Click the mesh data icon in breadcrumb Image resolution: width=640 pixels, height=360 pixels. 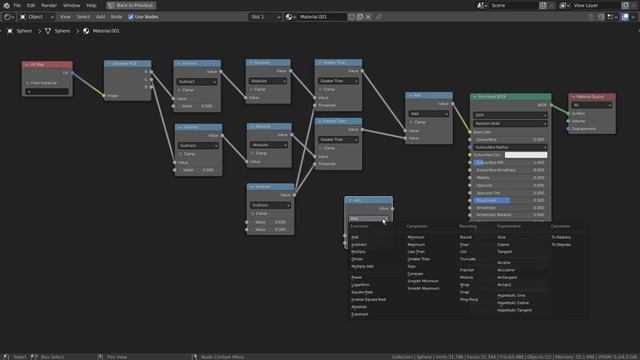click(48, 31)
